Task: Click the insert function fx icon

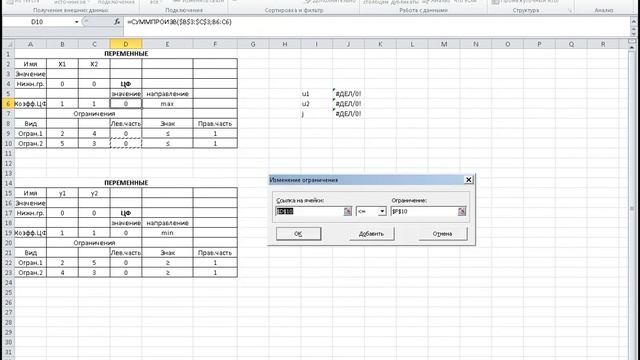Action: [117, 22]
